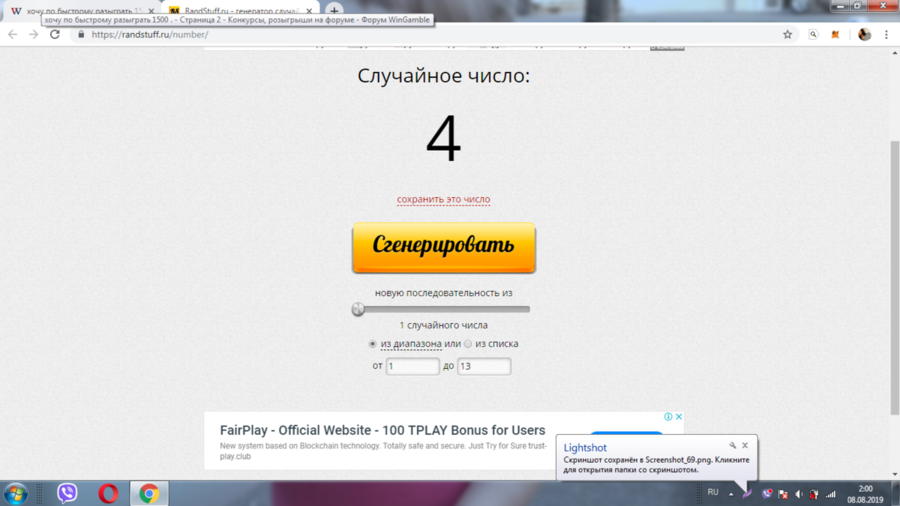This screenshot has height=506, width=900.
Task: Open the Windows Start menu
Action: [16, 493]
